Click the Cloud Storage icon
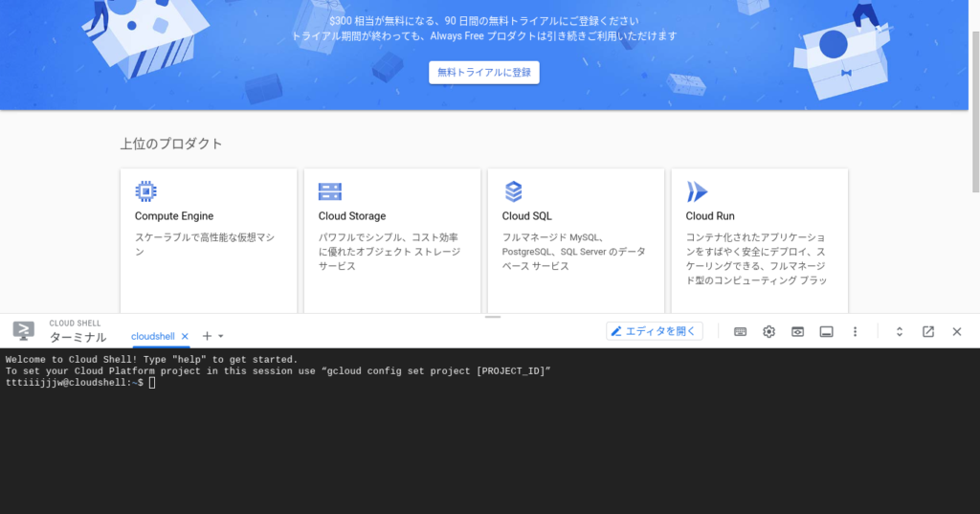The image size is (980, 514). click(329, 191)
